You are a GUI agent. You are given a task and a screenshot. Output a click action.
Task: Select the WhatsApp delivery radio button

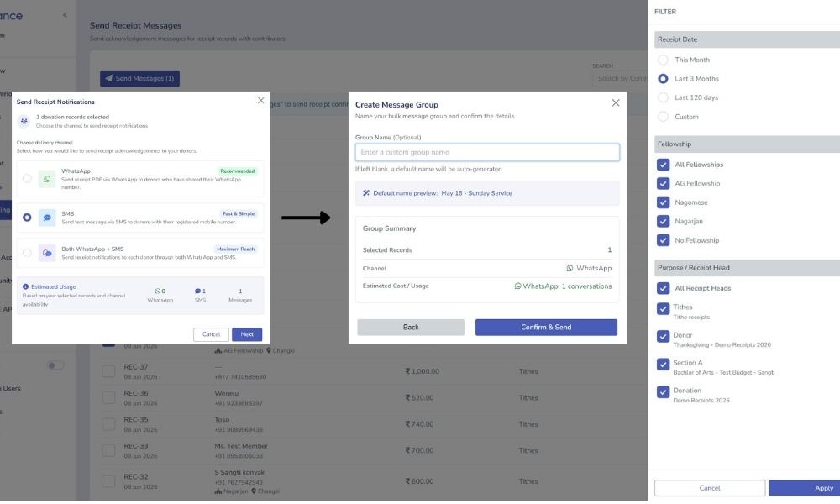(x=27, y=178)
